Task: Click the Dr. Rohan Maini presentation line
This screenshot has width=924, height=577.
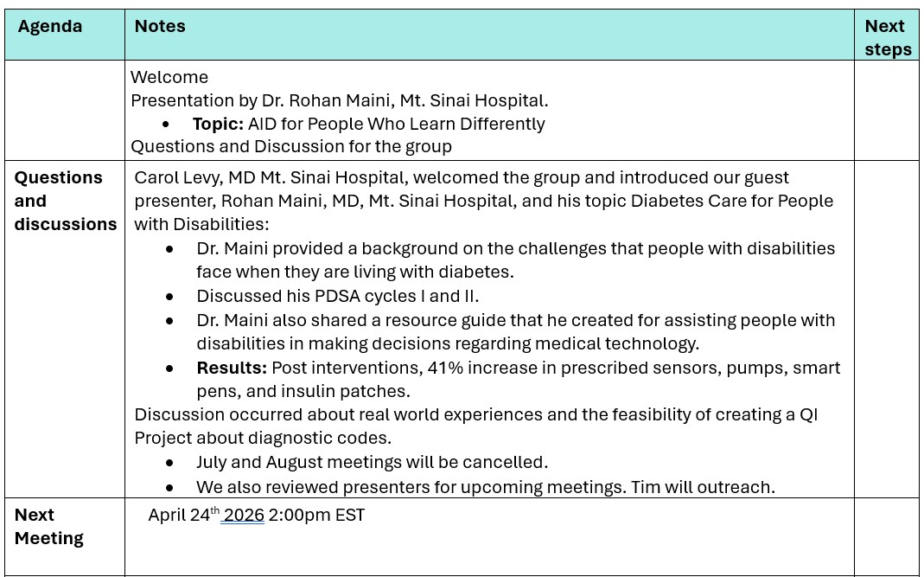Action: (339, 100)
